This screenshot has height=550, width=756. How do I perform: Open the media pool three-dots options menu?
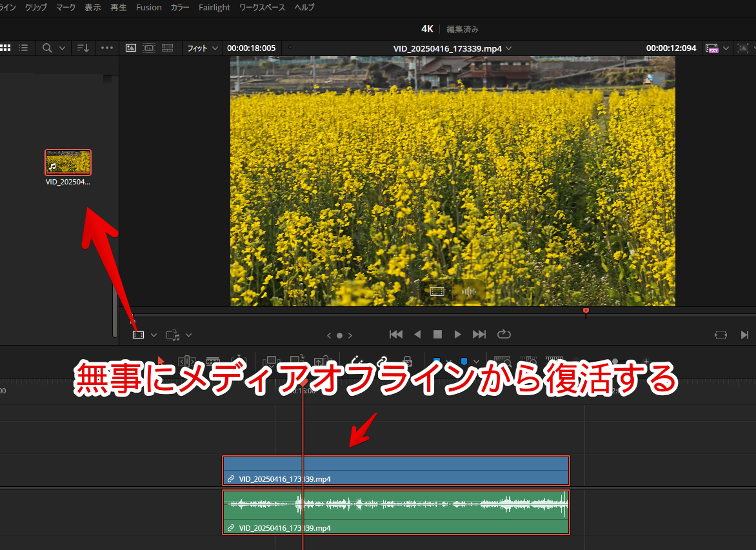point(107,48)
